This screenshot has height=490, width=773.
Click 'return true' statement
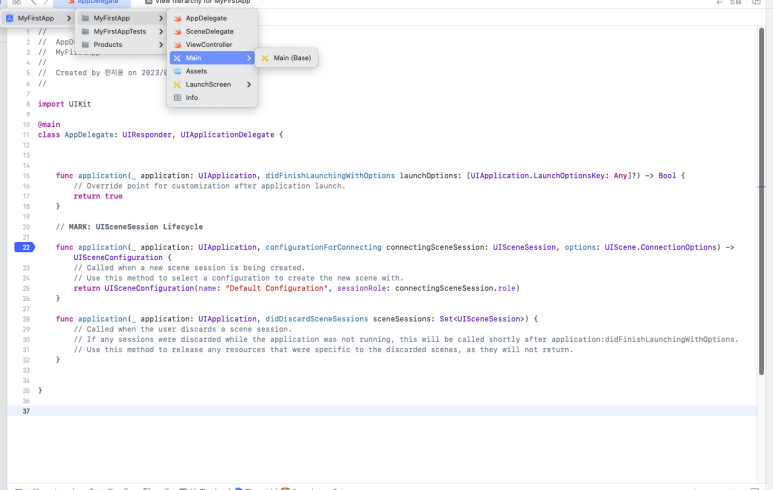[98, 196]
